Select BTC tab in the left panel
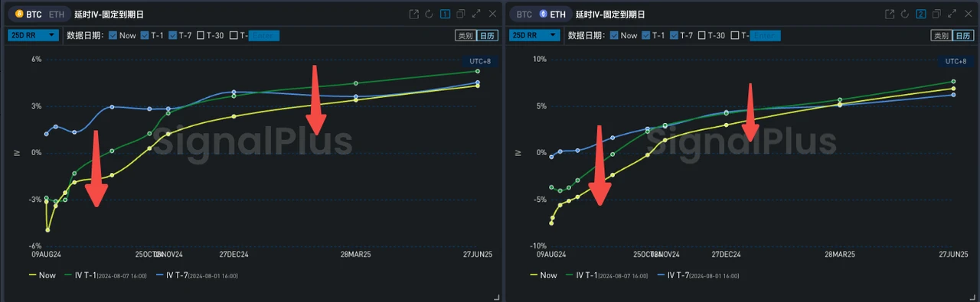Viewport: 980px width, 302px height. (28, 14)
